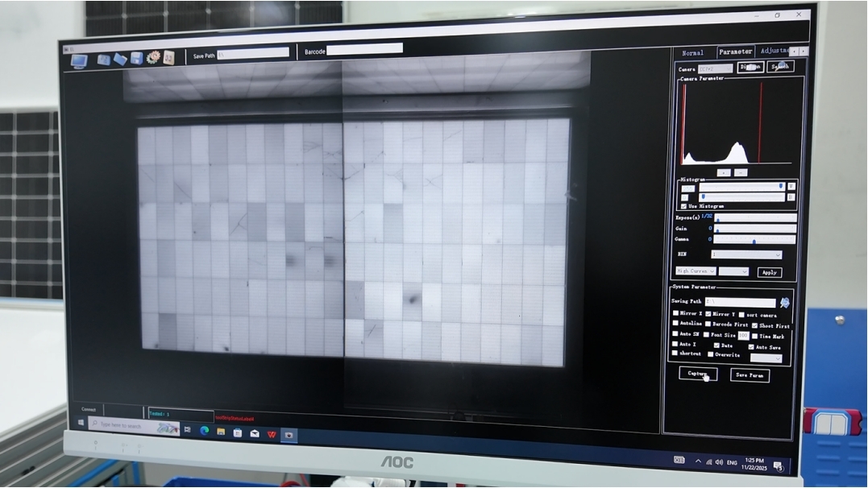
Task: Enable the Mirror X checkbox
Action: 676,313
